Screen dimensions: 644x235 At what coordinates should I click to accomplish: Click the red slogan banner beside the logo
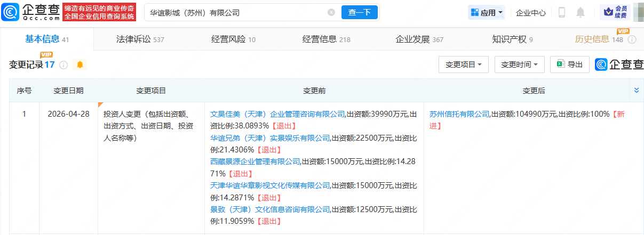pos(99,12)
